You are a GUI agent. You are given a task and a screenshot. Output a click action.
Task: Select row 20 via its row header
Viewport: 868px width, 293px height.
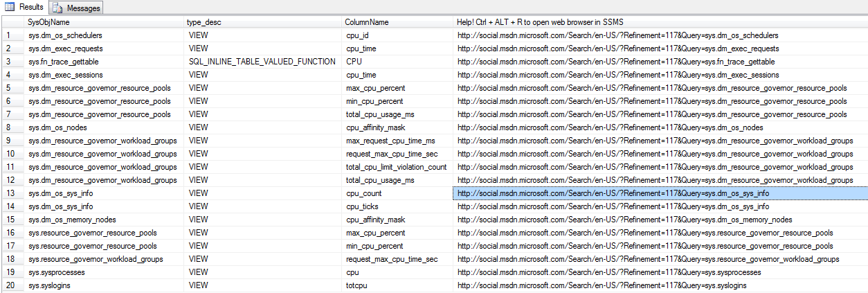click(x=10, y=285)
